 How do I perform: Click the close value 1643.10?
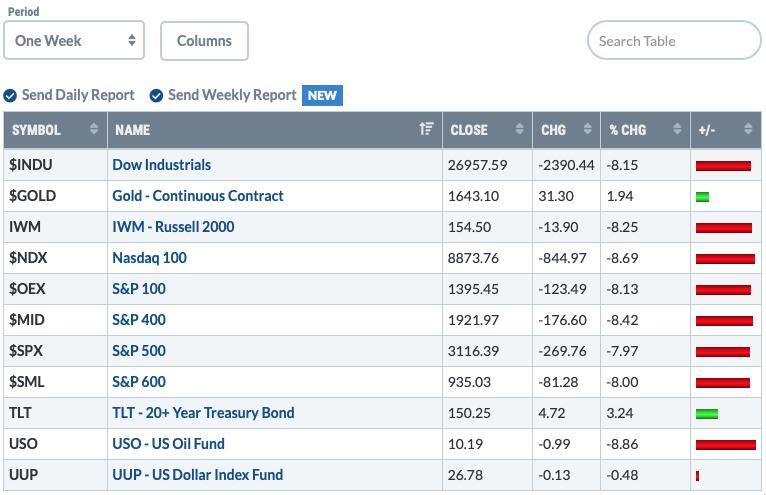[473, 196]
